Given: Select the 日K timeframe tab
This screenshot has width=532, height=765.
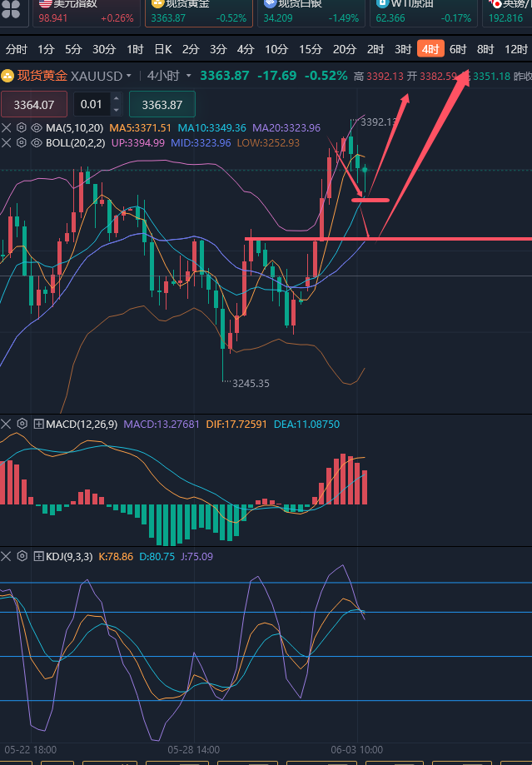Looking at the screenshot, I should 163,49.
